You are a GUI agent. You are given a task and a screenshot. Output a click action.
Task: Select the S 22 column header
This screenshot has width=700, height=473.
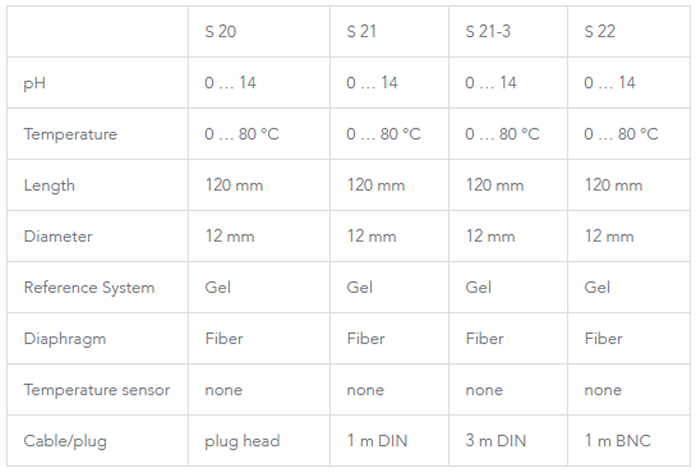click(600, 32)
